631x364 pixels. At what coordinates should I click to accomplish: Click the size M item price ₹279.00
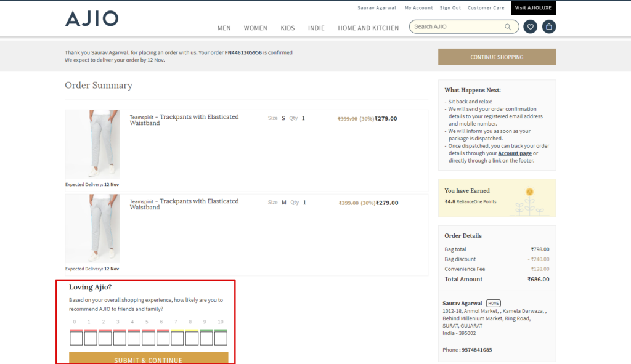(387, 203)
